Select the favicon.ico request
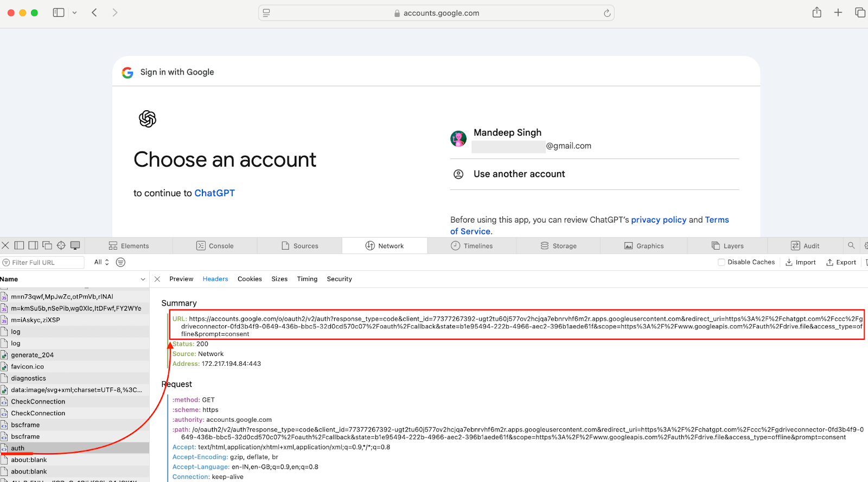Viewport: 868px width, 482px height. [74, 367]
